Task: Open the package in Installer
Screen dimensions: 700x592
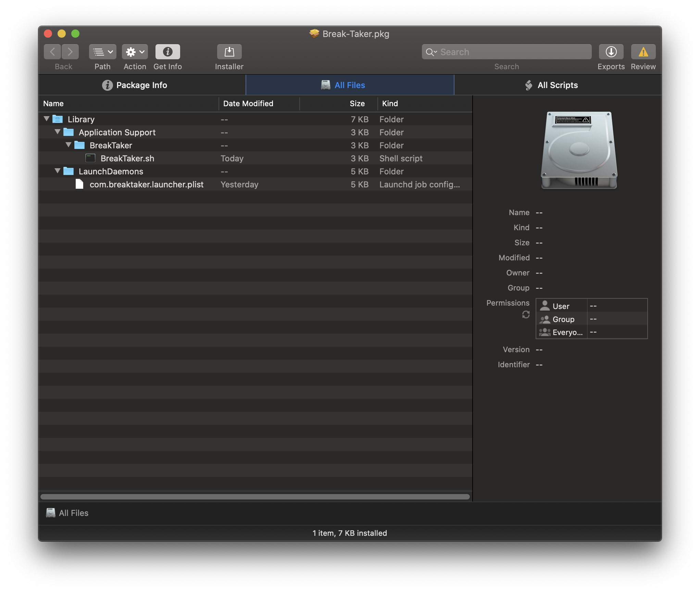Action: tap(229, 52)
